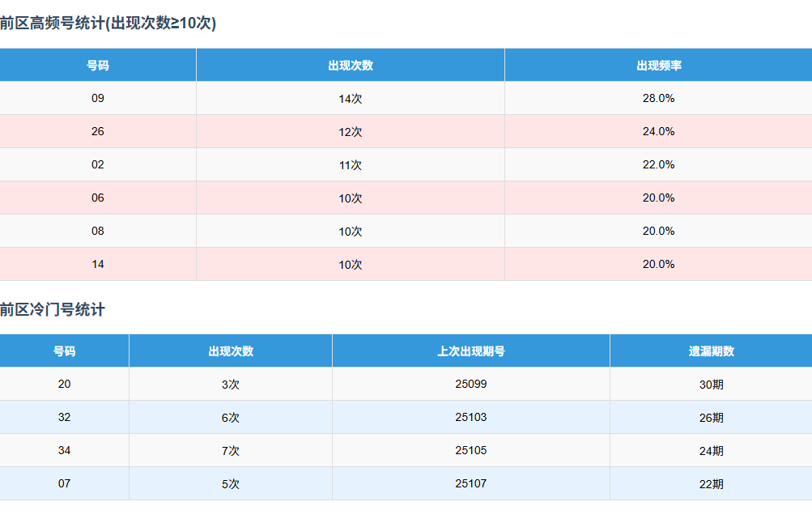812x523 pixels.
Task: Click the 28.0% frequency cell
Action: pos(658,99)
